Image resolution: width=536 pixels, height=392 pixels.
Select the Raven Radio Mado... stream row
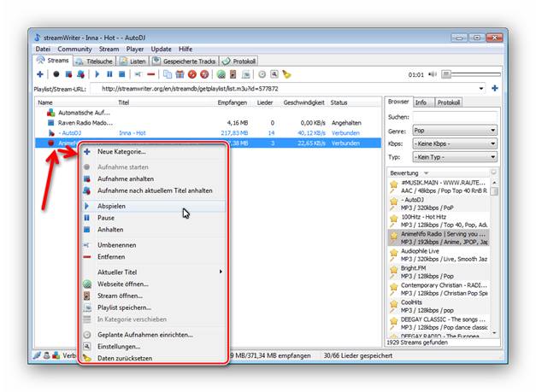tap(208, 123)
